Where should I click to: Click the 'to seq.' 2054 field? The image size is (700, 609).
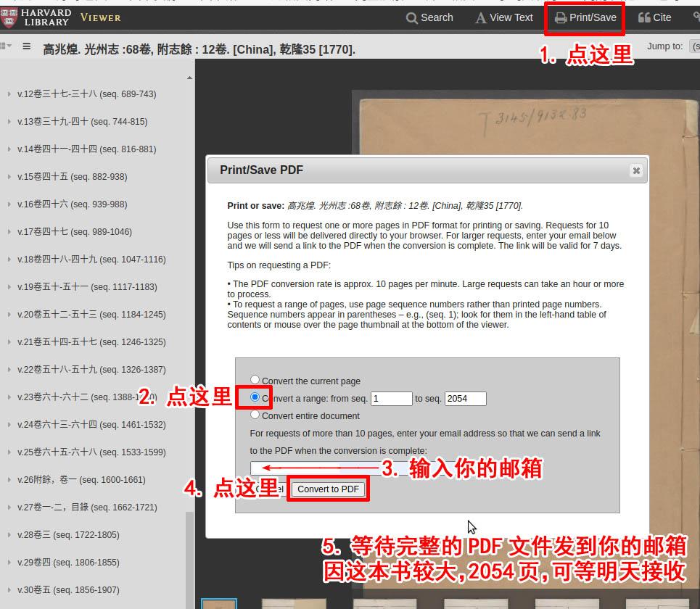pyautogui.click(x=465, y=399)
